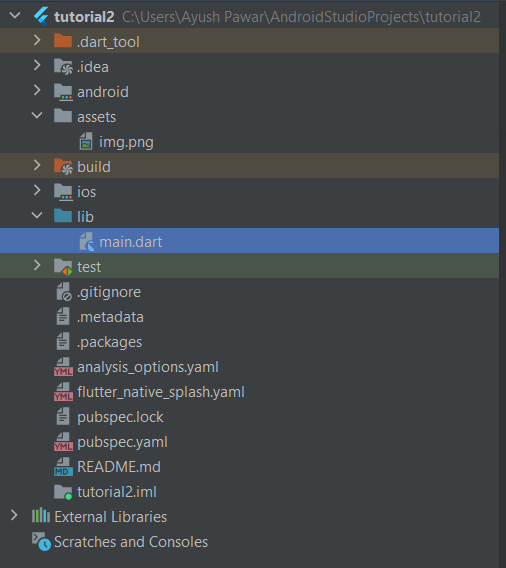Screen dimensions: 506x568
Task: Click the android module folder icon
Action: [x=63, y=92]
